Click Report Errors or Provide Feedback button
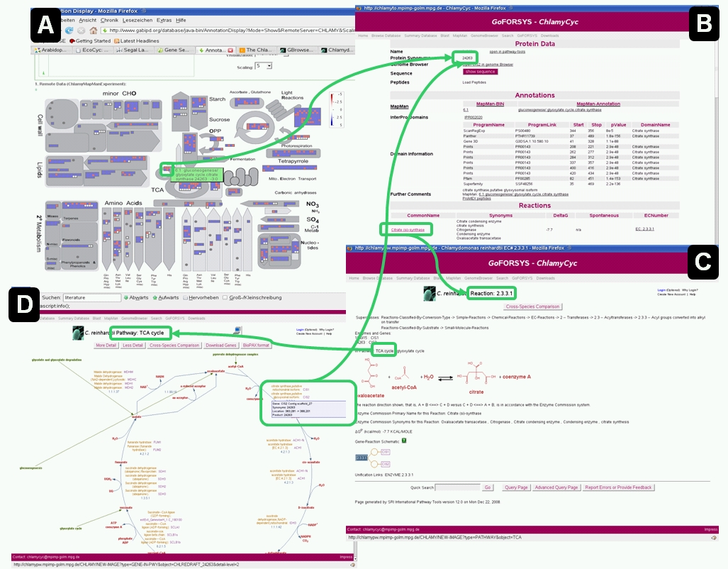The width and height of the screenshot is (728, 569). coord(618,487)
